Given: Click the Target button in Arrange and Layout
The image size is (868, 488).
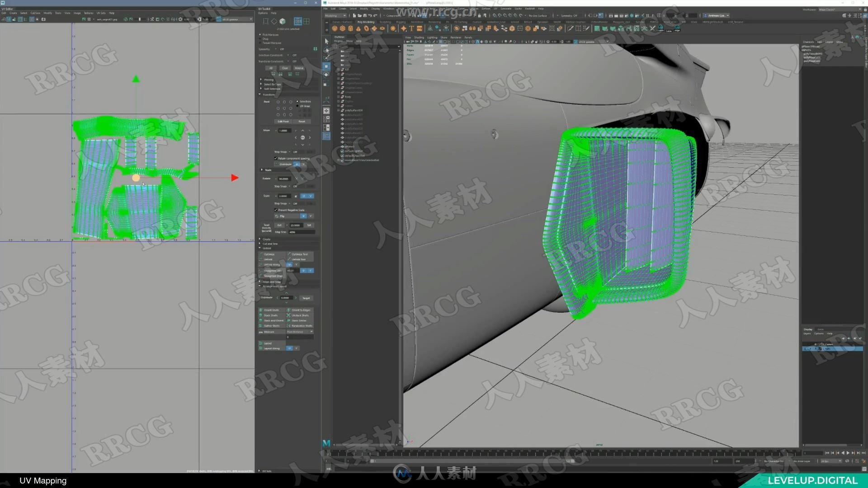Looking at the screenshot, I should click(306, 298).
